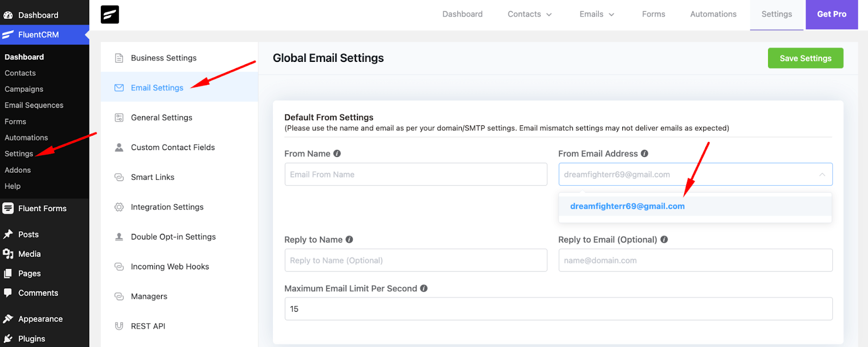Click the Reply to Email info icon
The height and width of the screenshot is (347, 868).
point(664,239)
